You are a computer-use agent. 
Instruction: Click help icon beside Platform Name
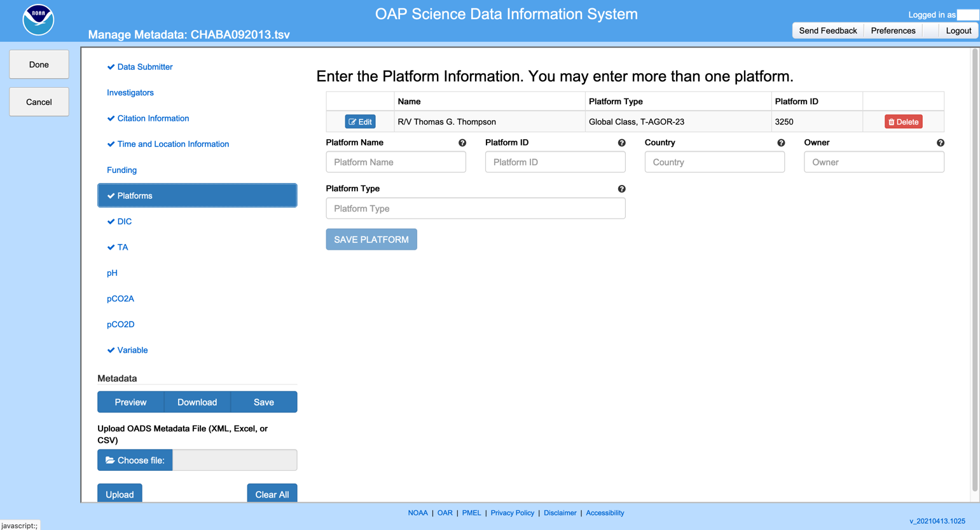462,143
